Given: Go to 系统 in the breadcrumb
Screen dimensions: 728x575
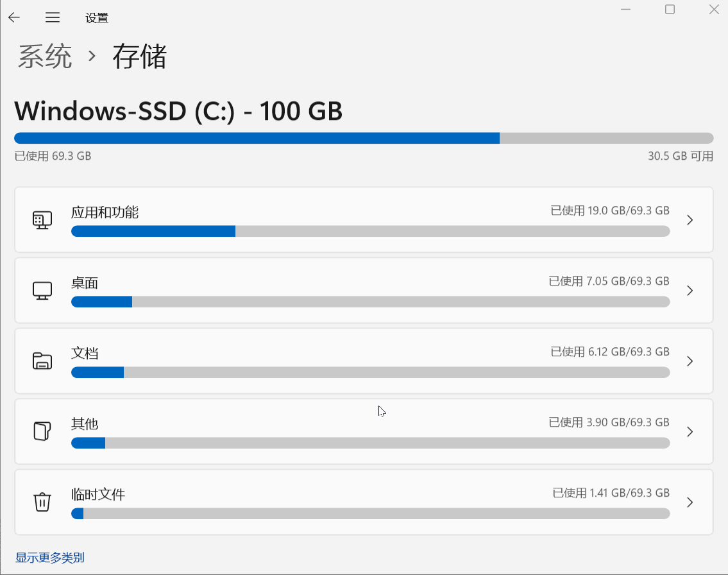Looking at the screenshot, I should click(45, 56).
